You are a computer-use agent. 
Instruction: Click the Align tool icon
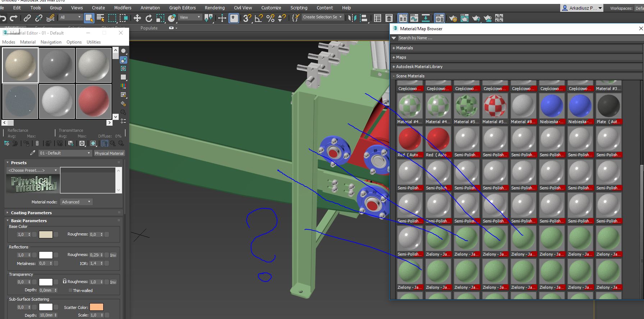click(x=364, y=18)
